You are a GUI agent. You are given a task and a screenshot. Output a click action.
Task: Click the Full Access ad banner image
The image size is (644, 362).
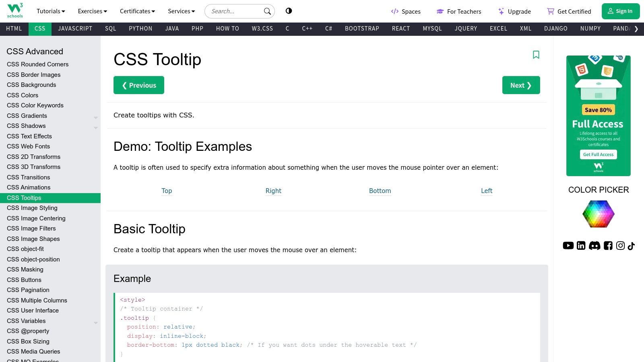[x=599, y=116]
